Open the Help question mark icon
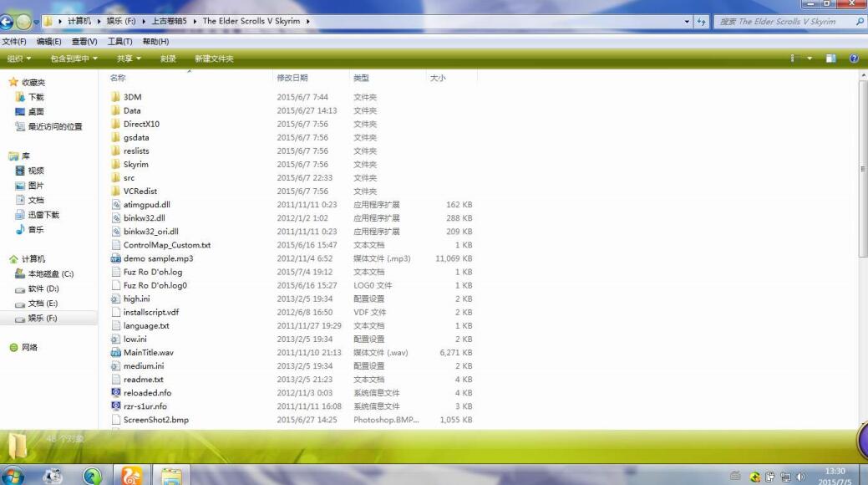Image resolution: width=868 pixels, height=485 pixels. pyautogui.click(x=854, y=59)
